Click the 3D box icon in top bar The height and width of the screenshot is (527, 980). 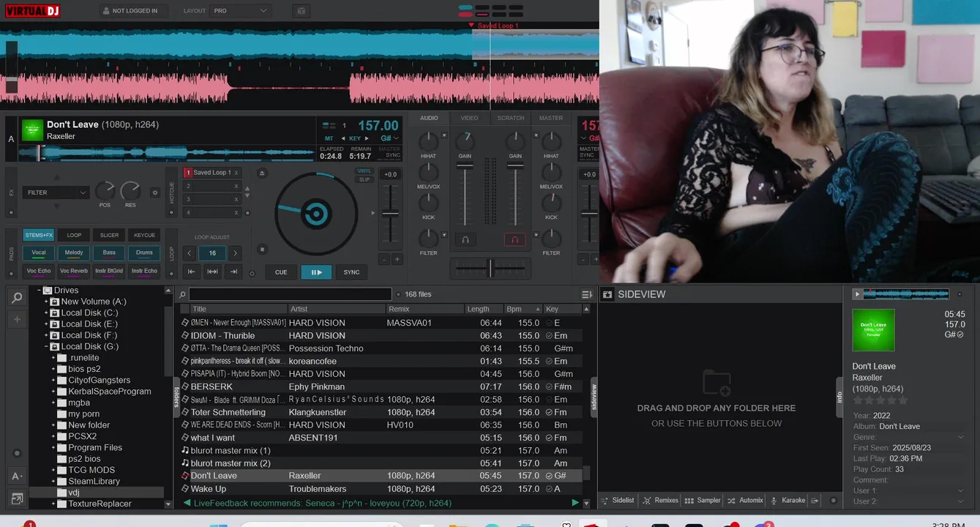click(301, 11)
